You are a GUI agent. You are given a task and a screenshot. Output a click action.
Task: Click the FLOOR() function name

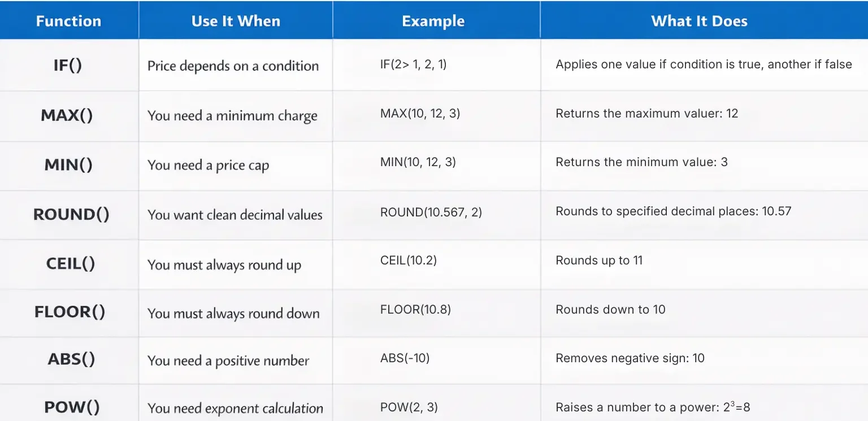(x=70, y=313)
